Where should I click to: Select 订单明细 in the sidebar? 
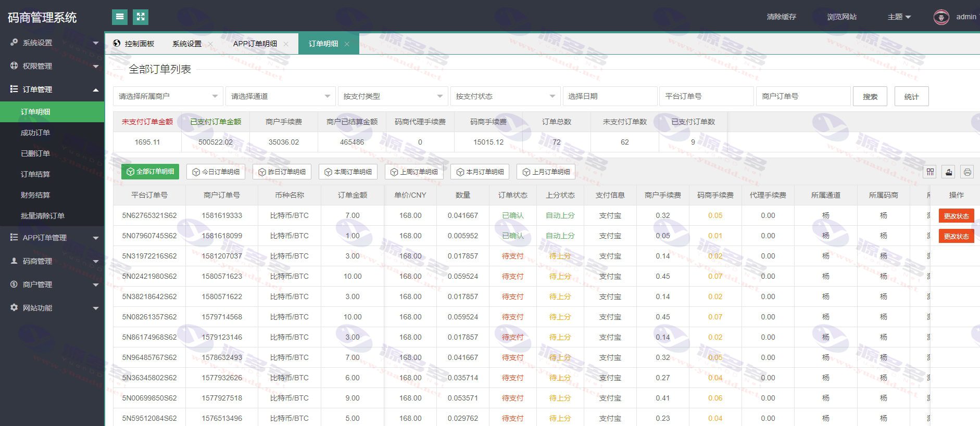(x=52, y=112)
